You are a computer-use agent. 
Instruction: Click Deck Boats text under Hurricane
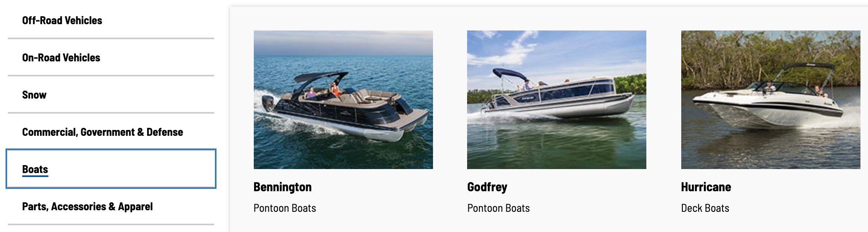pos(705,208)
